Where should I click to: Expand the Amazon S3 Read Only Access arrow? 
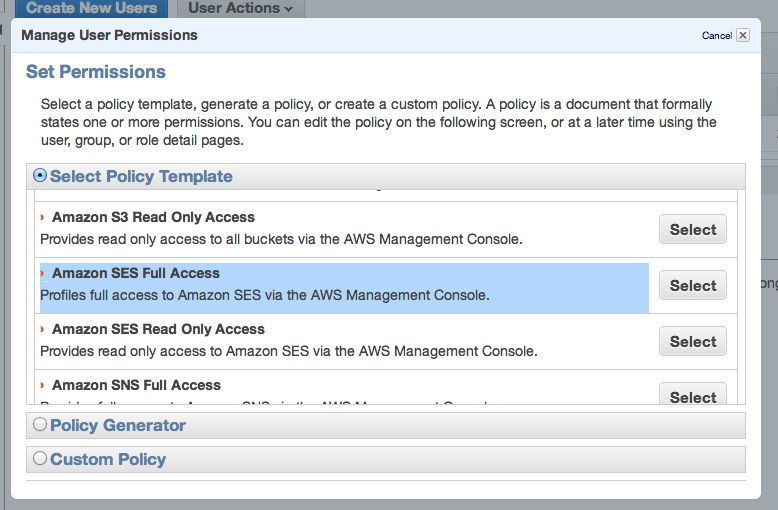coord(42,217)
